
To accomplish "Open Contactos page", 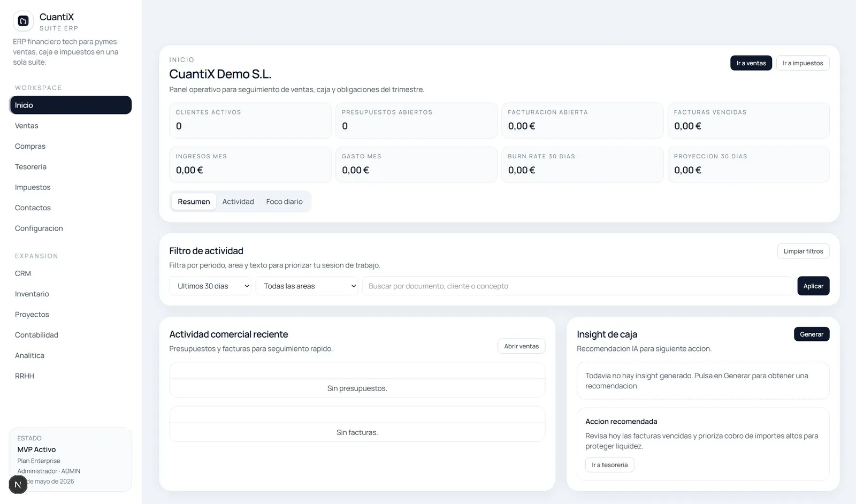I will point(70,208).
